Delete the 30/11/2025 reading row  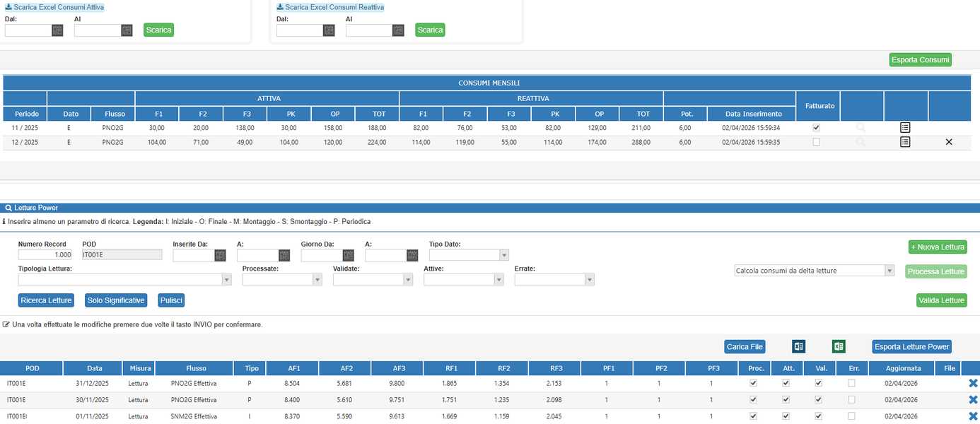973,400
